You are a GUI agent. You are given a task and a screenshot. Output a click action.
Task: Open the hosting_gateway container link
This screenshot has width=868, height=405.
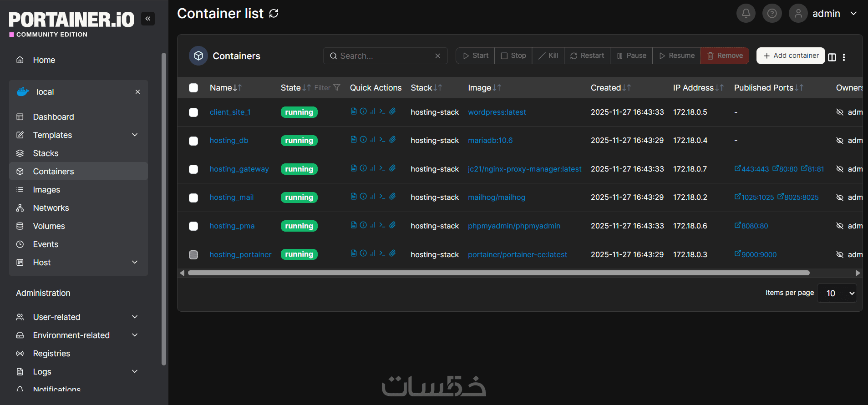pyautogui.click(x=239, y=169)
